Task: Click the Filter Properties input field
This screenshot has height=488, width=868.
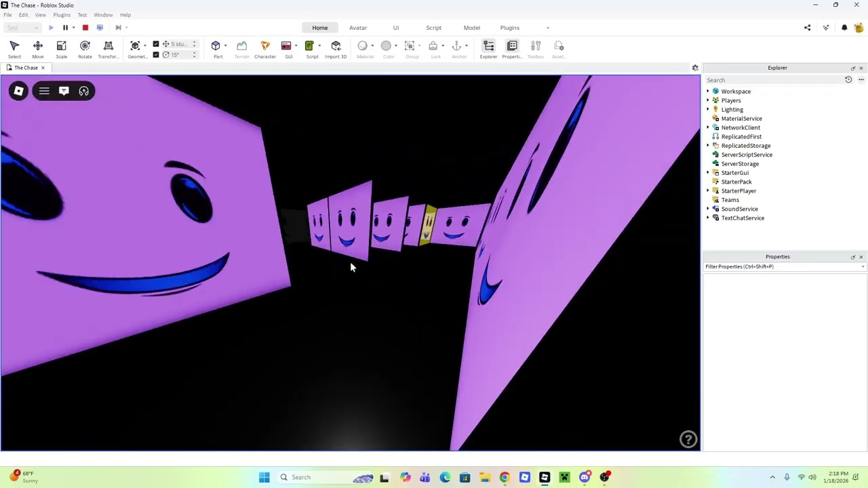Action: (x=785, y=266)
